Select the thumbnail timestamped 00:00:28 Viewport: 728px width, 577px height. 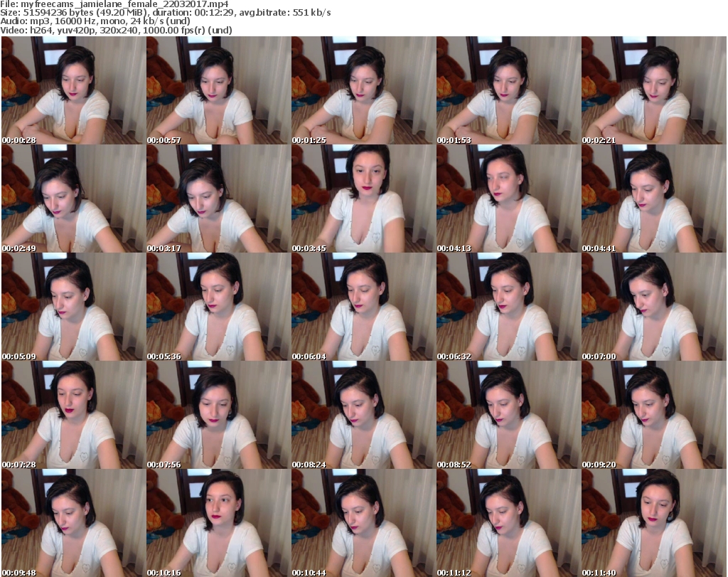click(x=73, y=90)
